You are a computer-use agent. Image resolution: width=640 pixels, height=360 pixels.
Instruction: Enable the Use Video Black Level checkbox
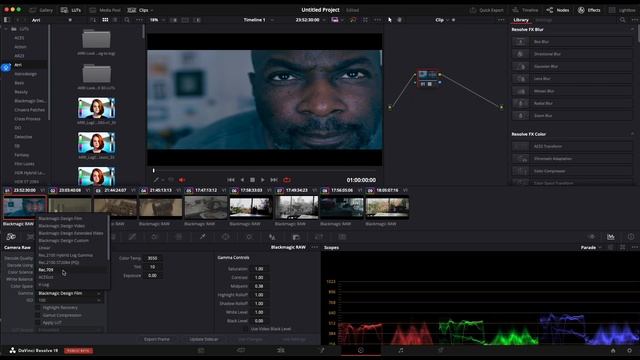(x=245, y=329)
